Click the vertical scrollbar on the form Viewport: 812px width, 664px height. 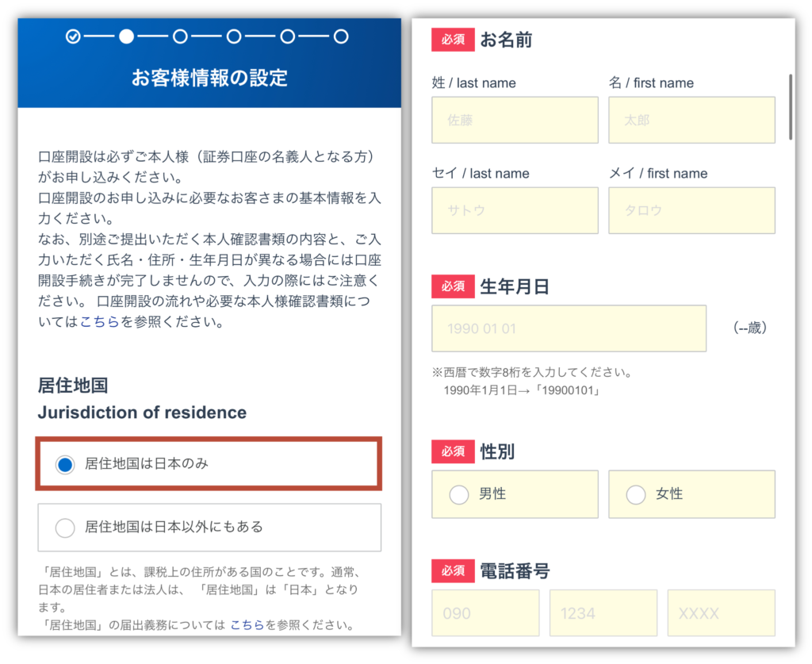pos(791,107)
